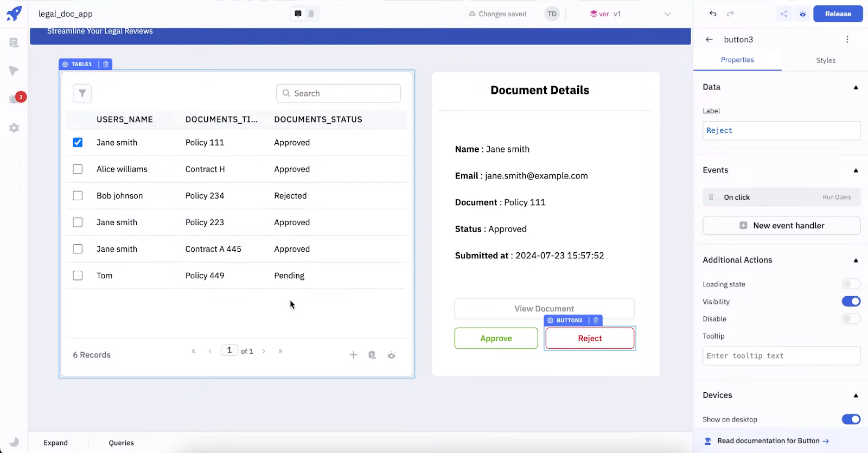Click the legal_doc_app name
This screenshot has height=453, width=868.
[66, 14]
